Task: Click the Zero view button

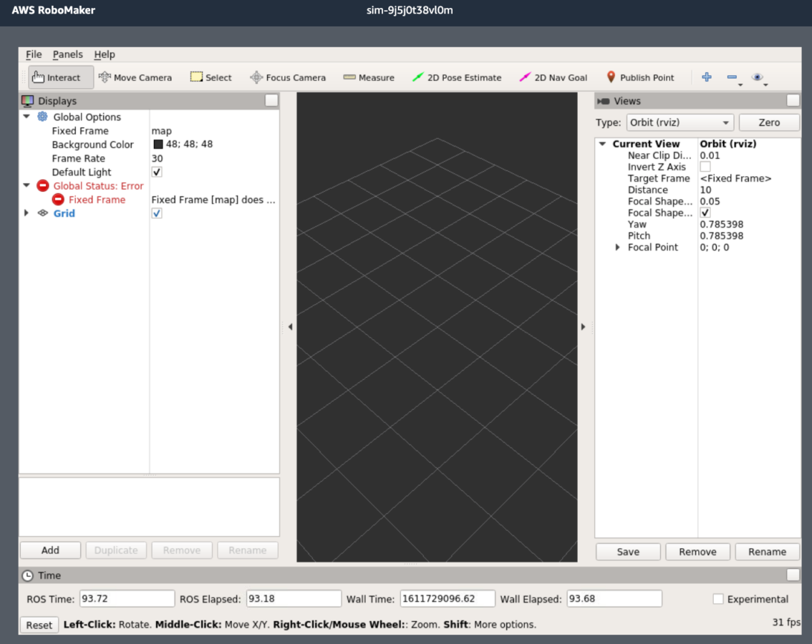Action: (769, 122)
